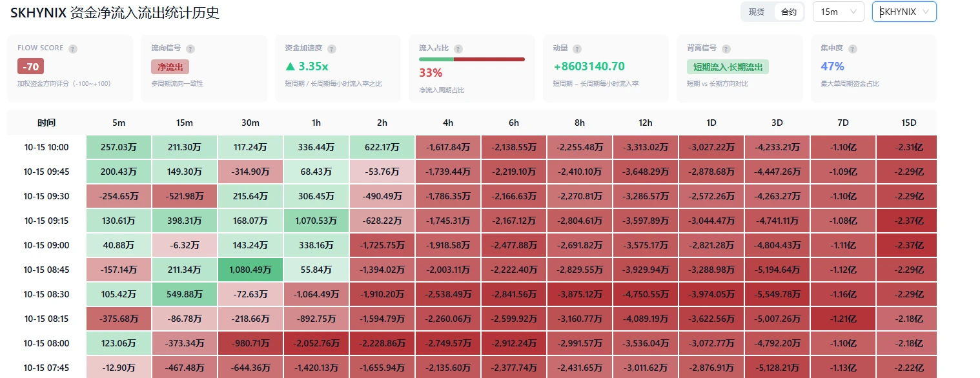
Task: Click the help icon beside FLOW SCORE
Action: click(x=73, y=48)
